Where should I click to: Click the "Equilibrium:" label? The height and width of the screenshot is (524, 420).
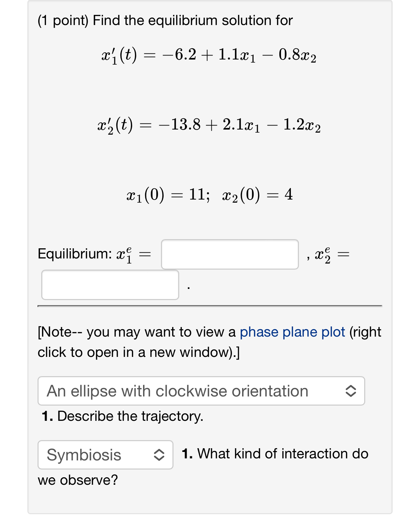coord(74,254)
